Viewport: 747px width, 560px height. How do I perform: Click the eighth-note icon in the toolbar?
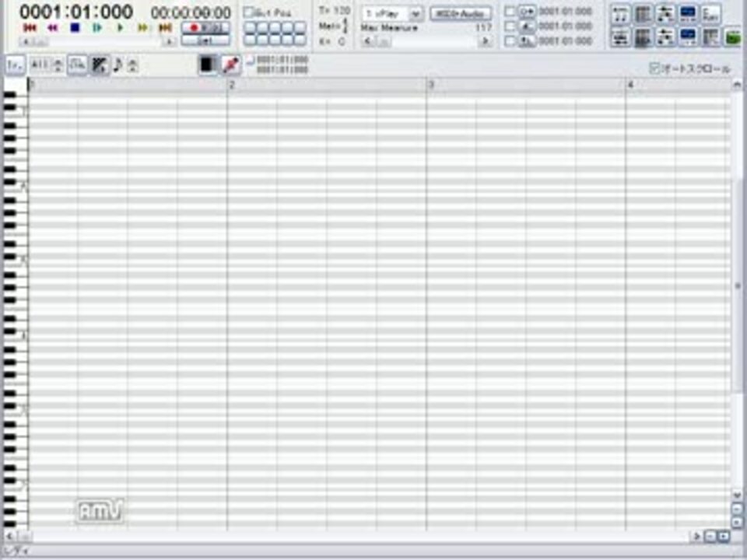pos(117,65)
